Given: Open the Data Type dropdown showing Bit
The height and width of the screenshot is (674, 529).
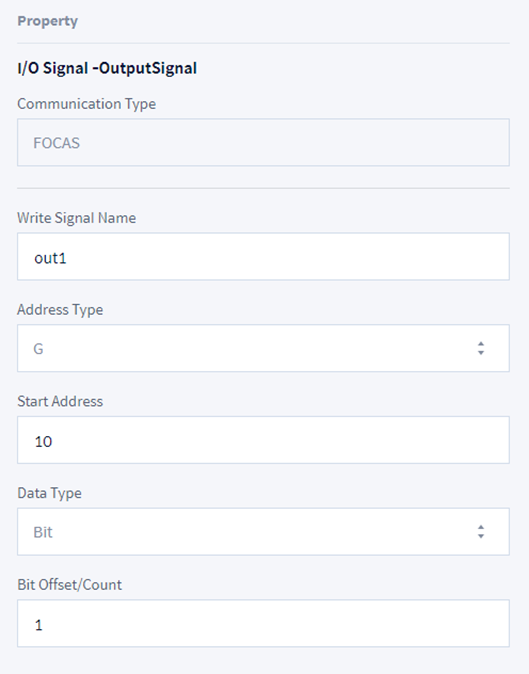Looking at the screenshot, I should (263, 532).
